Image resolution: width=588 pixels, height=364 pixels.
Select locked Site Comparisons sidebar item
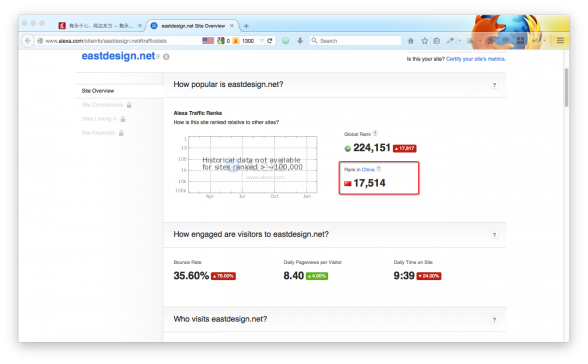point(102,105)
